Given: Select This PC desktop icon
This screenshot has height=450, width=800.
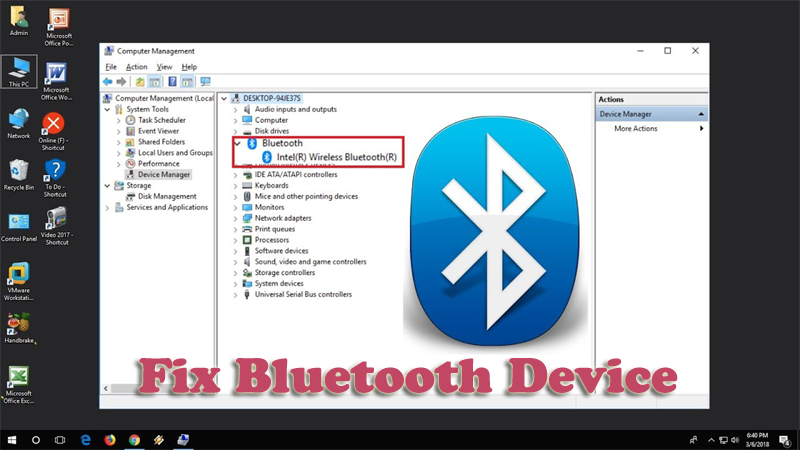Looking at the screenshot, I should (19, 72).
